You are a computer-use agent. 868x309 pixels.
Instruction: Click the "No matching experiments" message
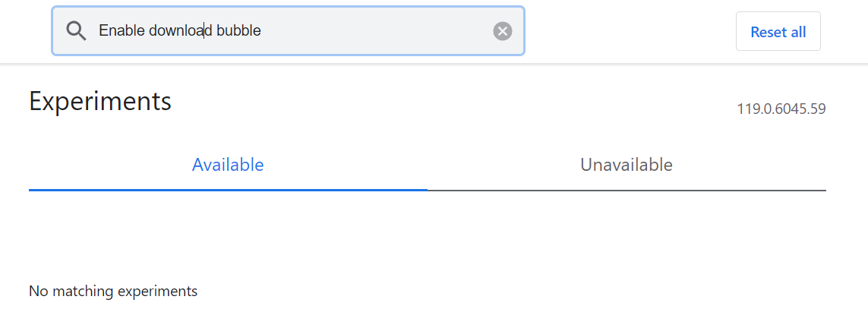[113, 291]
